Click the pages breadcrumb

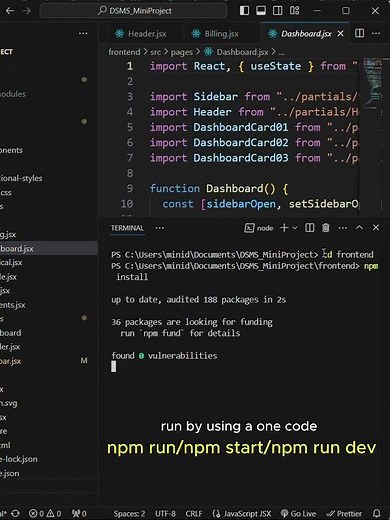182,52
